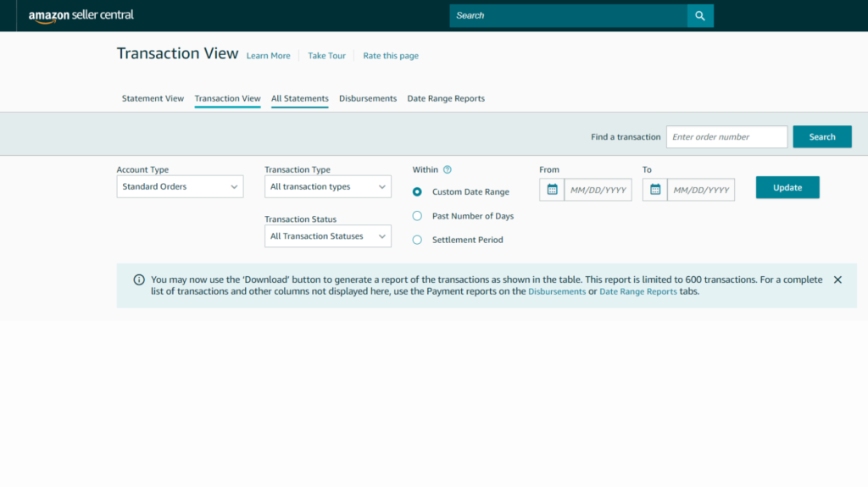Click the Within help question mark icon
The image size is (868, 487).
[x=448, y=169]
